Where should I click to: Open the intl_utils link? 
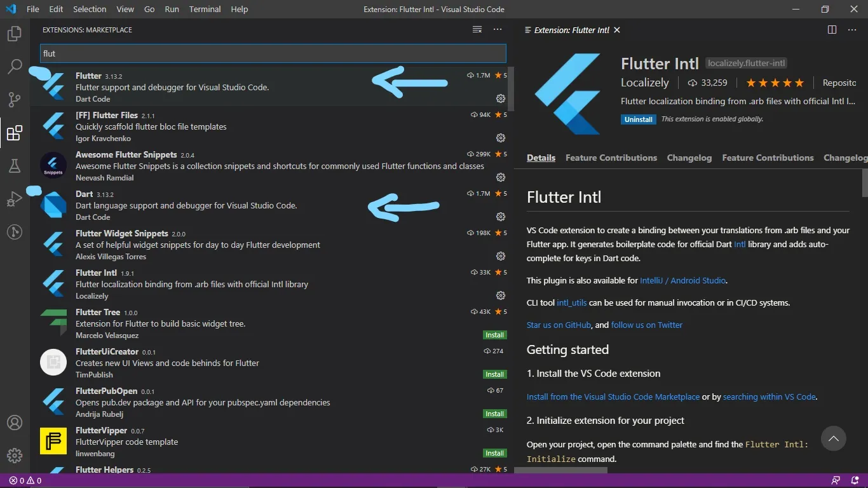click(x=572, y=302)
